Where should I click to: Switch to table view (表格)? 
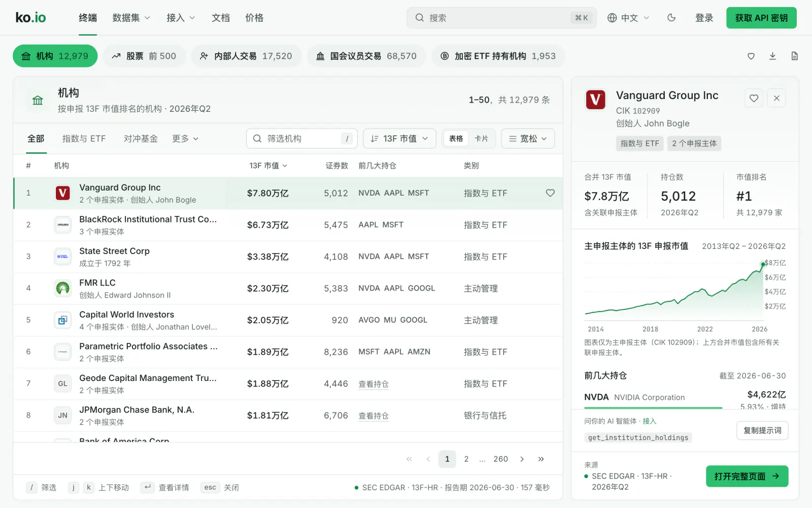(x=456, y=139)
